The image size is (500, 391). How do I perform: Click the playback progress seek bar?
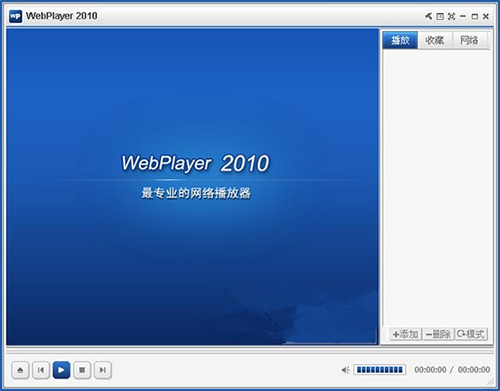[250, 351]
